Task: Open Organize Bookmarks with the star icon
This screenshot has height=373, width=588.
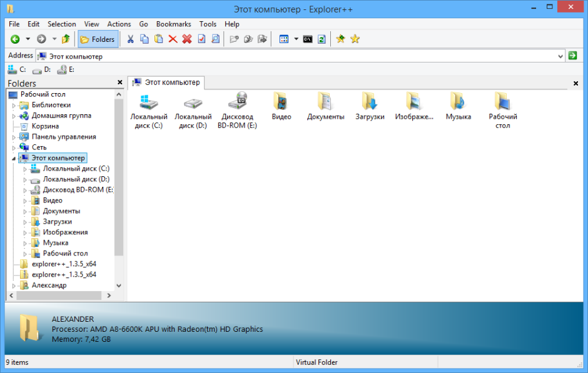Action: (355, 39)
